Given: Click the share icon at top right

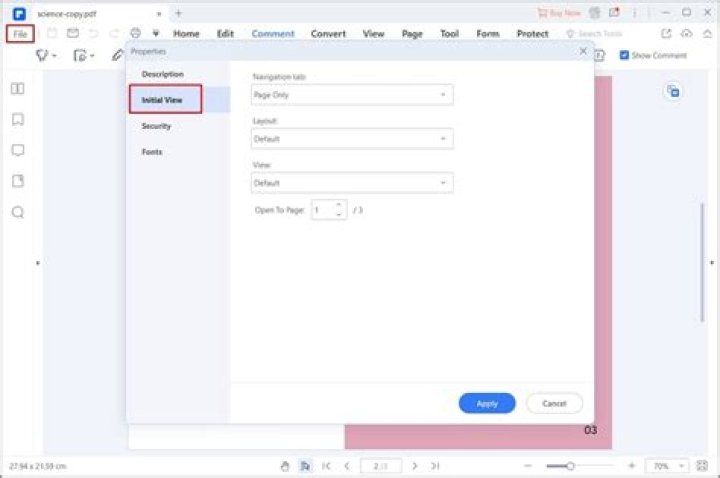Looking at the screenshot, I should [x=666, y=34].
